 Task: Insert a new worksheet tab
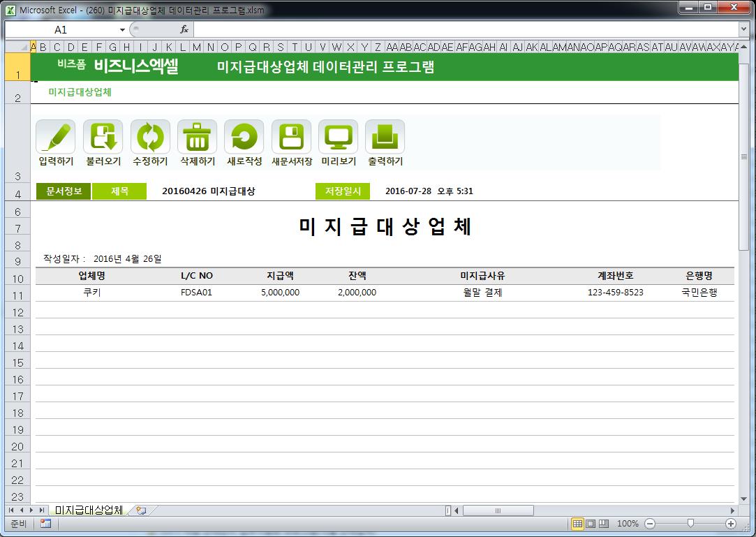click(141, 510)
